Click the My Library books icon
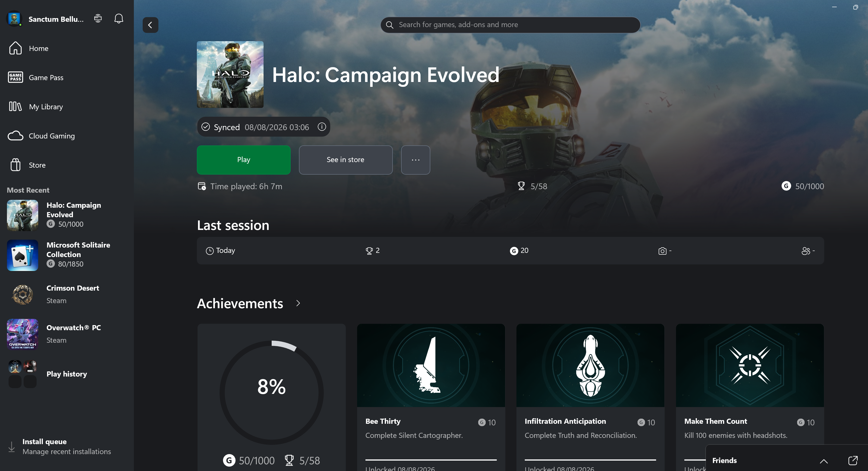The image size is (868, 471). click(16, 107)
